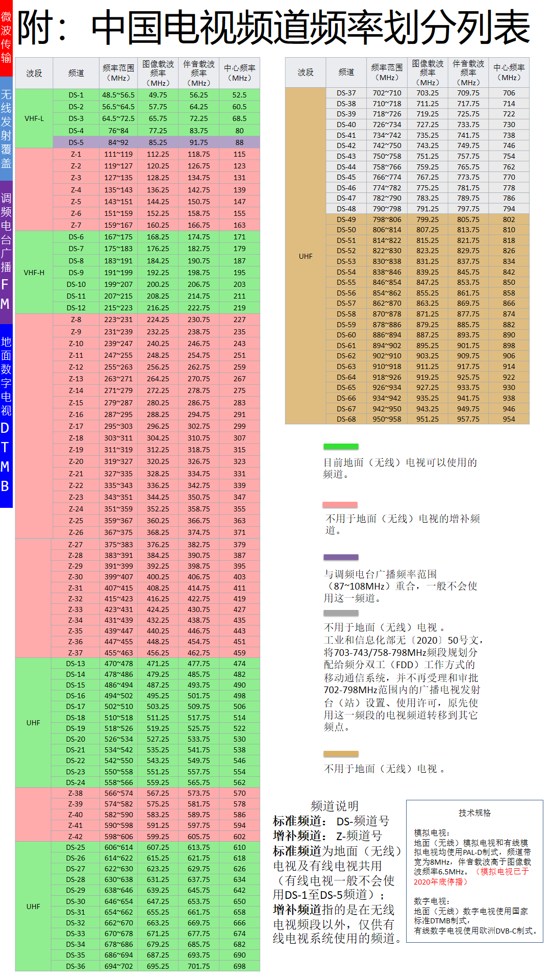The height and width of the screenshot is (980, 551).
Task: Click channel cell DS-1
Action: point(76,95)
